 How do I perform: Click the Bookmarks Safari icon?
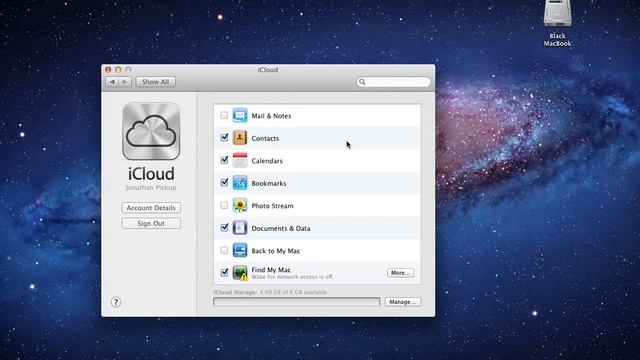[240, 183]
